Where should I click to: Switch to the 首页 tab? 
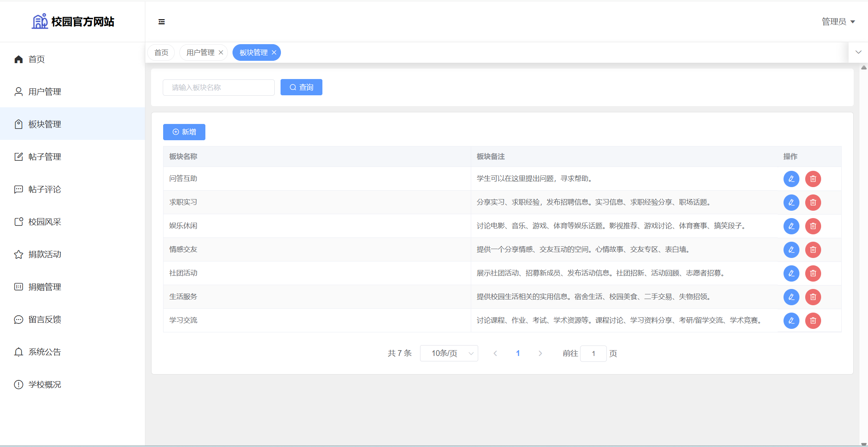tap(161, 53)
